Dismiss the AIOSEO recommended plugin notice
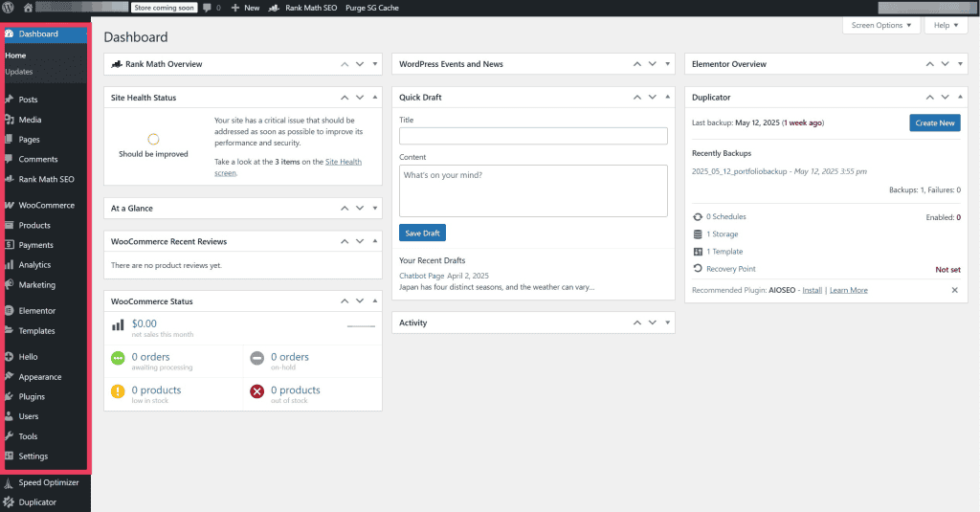Viewport: 980px width, 512px height. point(954,290)
